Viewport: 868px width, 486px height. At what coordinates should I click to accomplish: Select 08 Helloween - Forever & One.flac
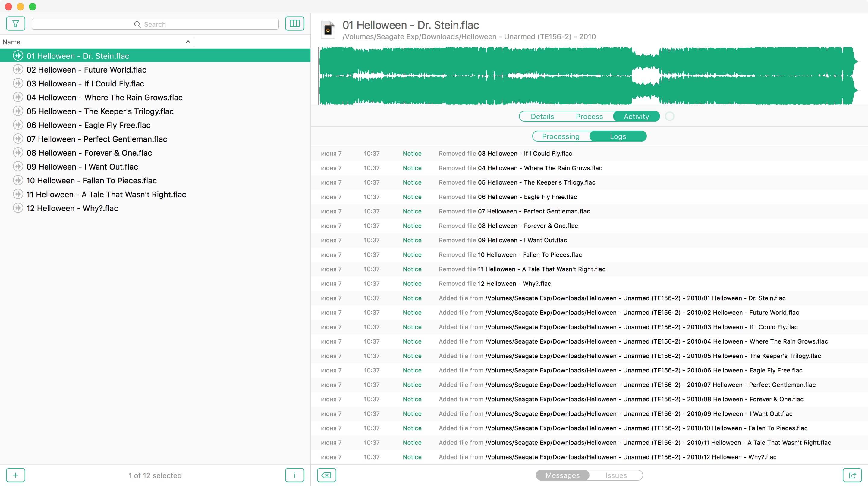click(x=155, y=152)
